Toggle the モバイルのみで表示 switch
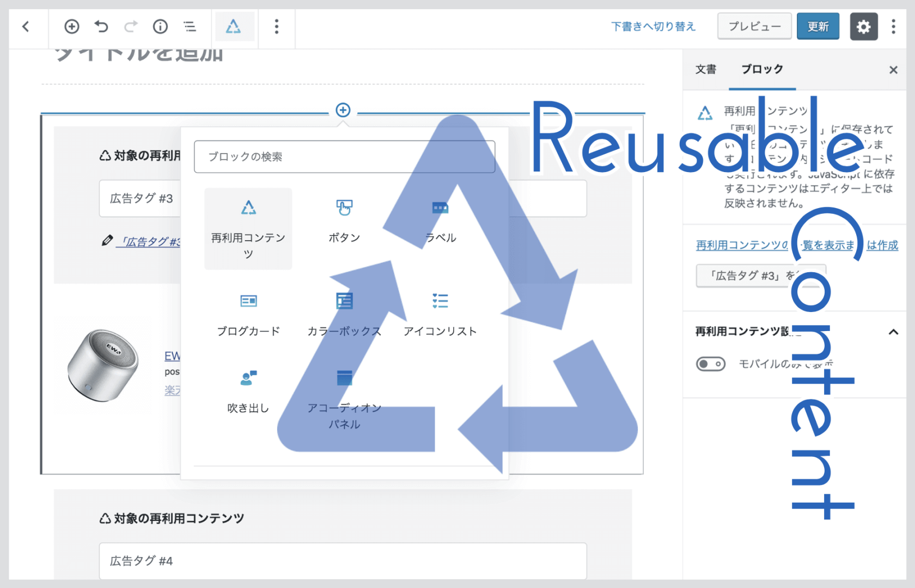The width and height of the screenshot is (915, 588). click(711, 364)
